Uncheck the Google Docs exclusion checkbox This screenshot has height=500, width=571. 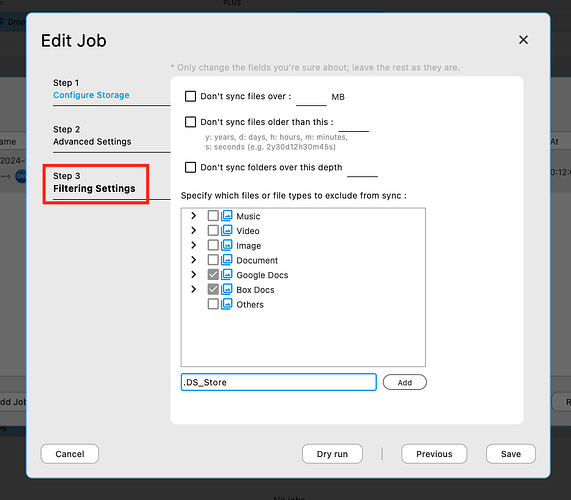(213, 275)
